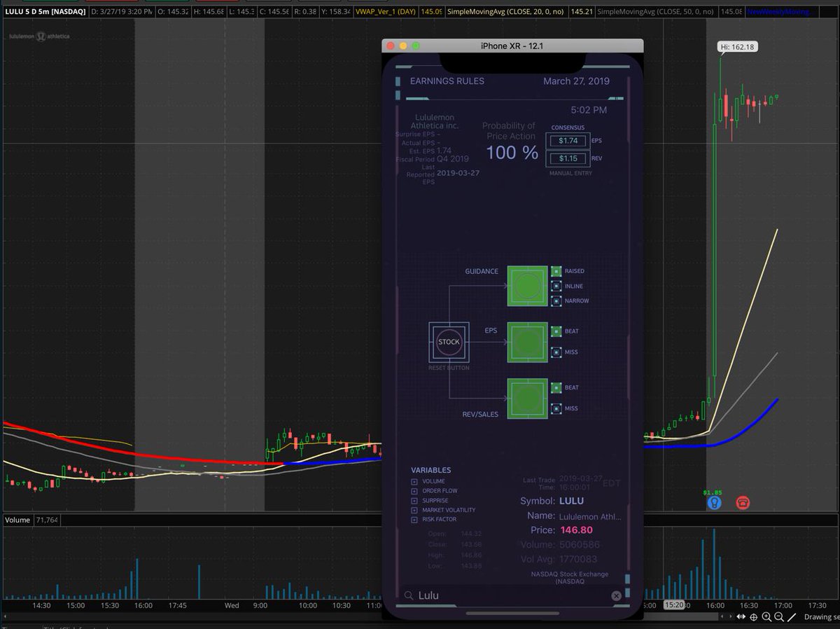Toggle the REV/SALES MISS option

pyautogui.click(x=556, y=408)
